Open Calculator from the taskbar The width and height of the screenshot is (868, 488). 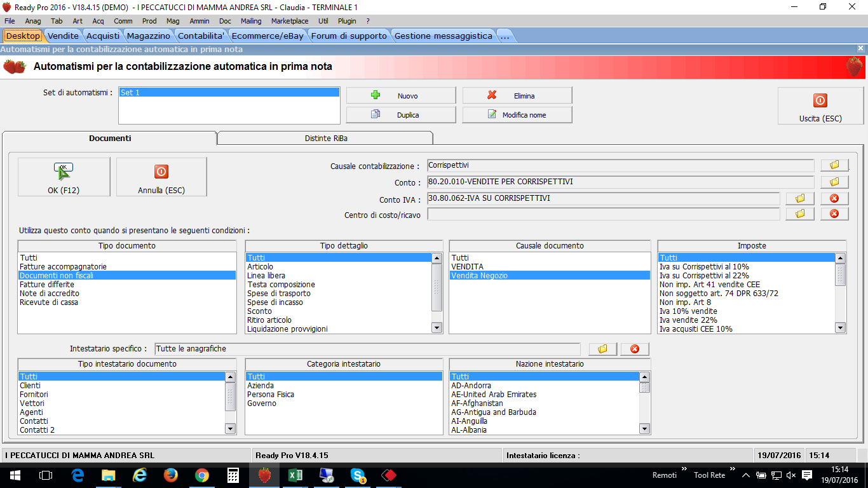pos(233,475)
